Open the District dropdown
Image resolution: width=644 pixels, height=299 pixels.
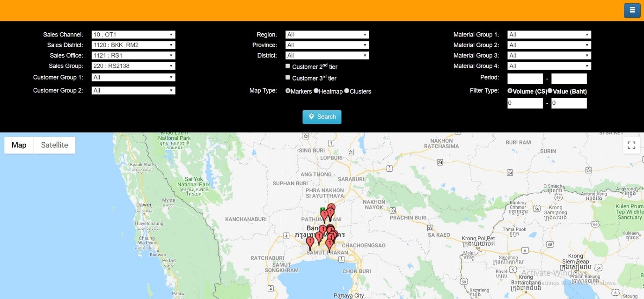tap(327, 55)
